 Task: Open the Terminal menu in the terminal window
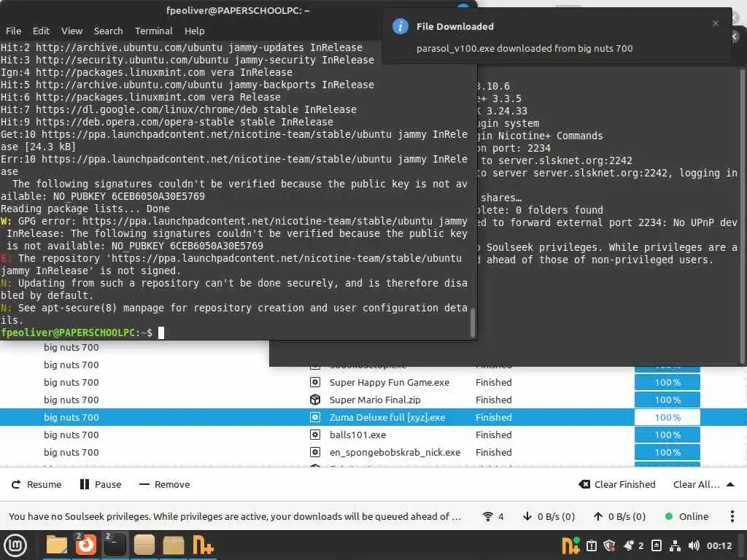click(x=153, y=31)
